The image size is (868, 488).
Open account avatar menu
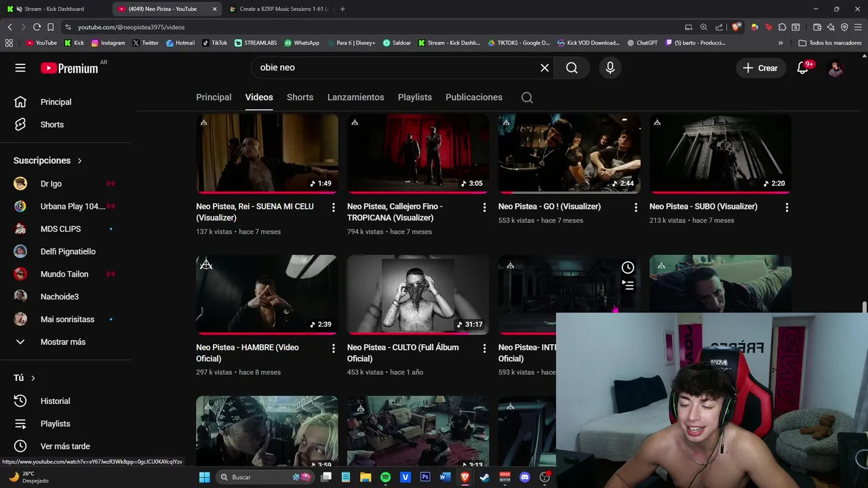[x=835, y=68]
